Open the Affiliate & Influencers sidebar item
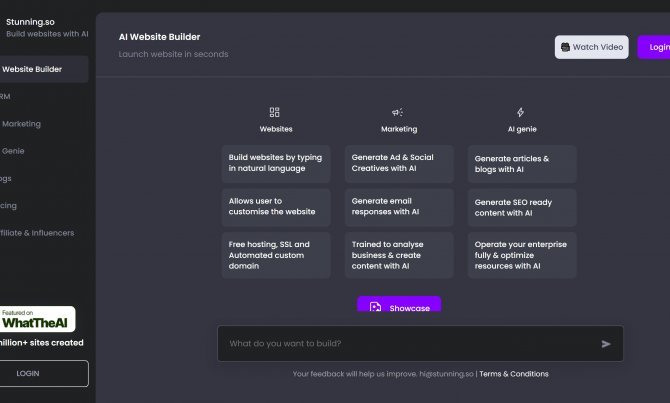The image size is (670, 403). (x=37, y=233)
